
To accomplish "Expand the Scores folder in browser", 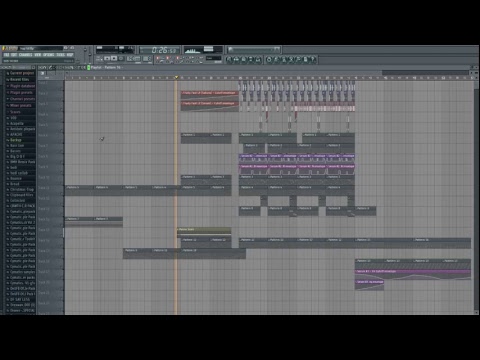I will [15, 112].
